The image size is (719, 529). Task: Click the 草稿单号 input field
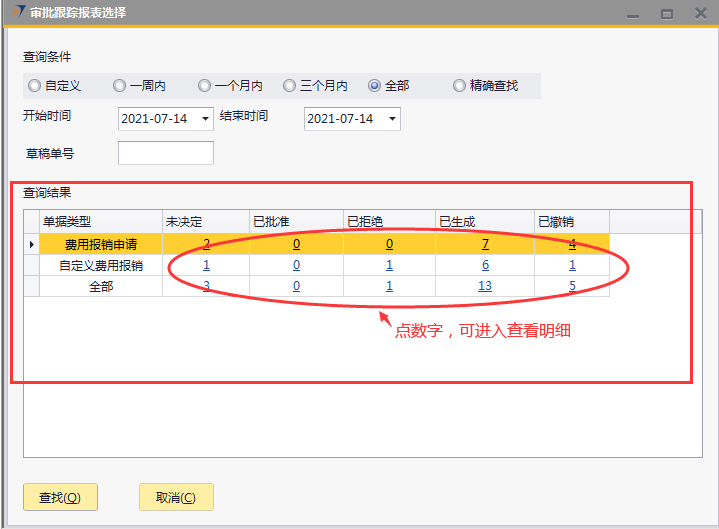pos(165,153)
